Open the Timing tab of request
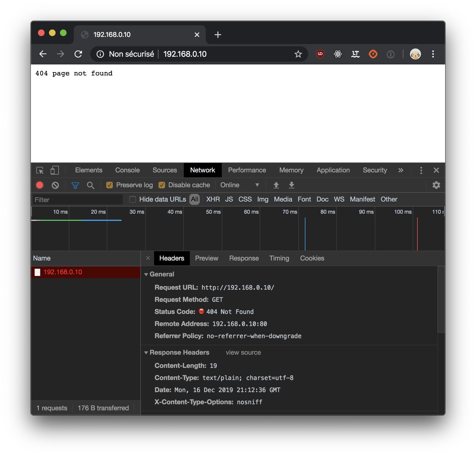 [x=279, y=258]
